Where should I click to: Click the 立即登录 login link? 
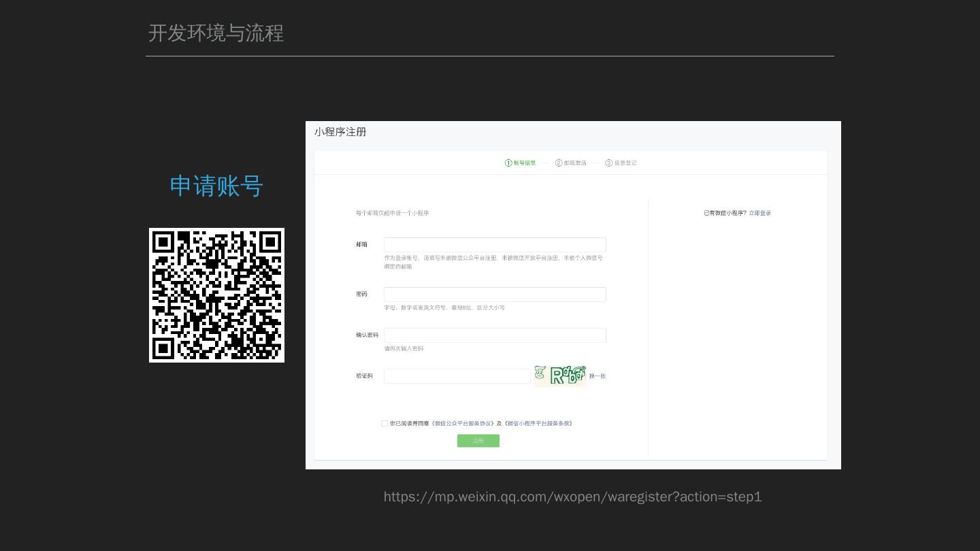(759, 213)
